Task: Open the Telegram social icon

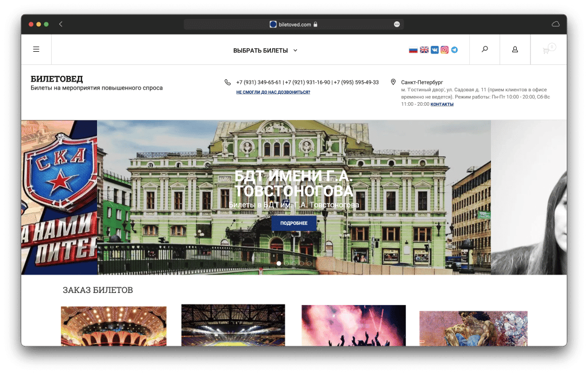Action: pyautogui.click(x=454, y=50)
